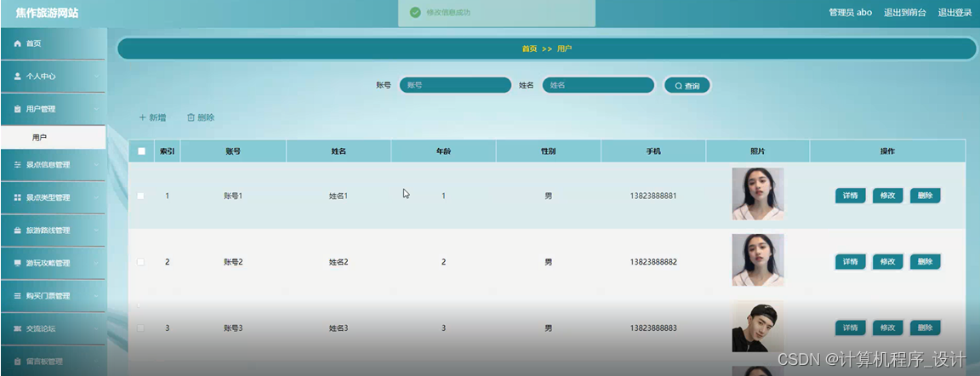Screen dimensions: 980x376
Task: Open the photo thumbnail for 账号2
Action: (x=757, y=259)
